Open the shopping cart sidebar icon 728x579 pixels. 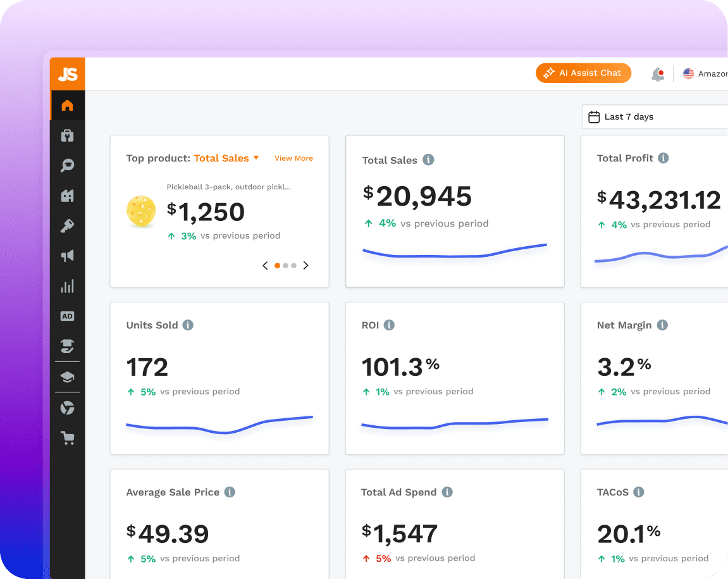tap(68, 438)
